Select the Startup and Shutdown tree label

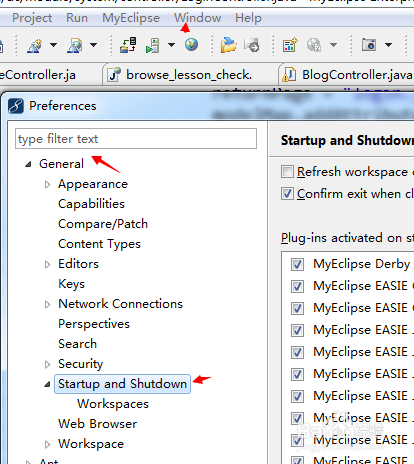coord(122,384)
